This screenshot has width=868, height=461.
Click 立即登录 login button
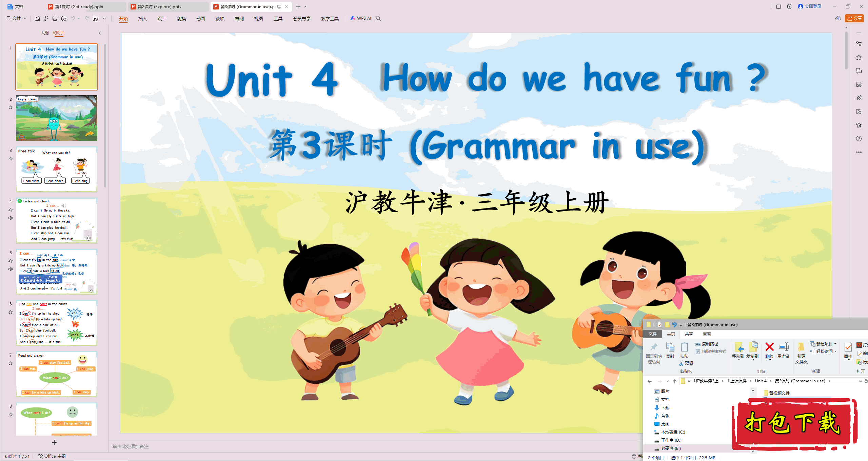[x=810, y=6]
